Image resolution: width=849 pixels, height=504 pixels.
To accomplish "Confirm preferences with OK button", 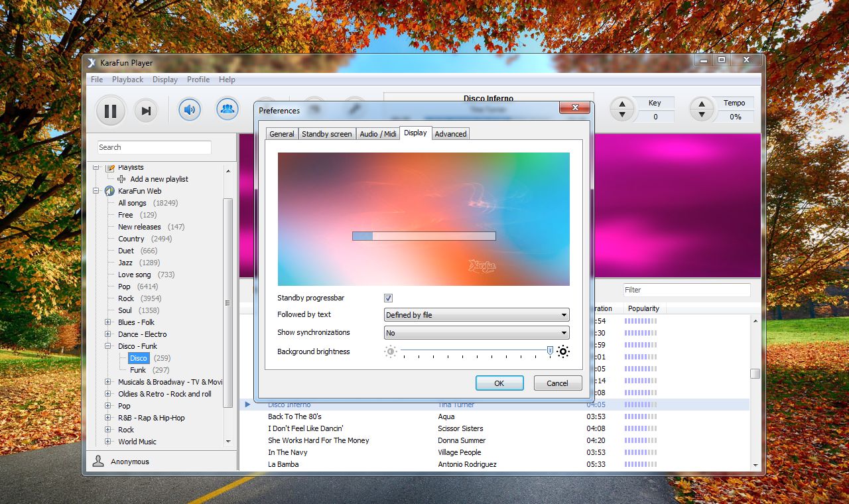I will click(x=499, y=383).
